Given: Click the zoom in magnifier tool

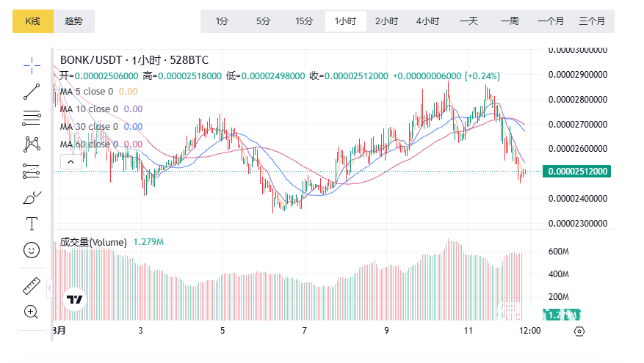Looking at the screenshot, I should [x=32, y=312].
